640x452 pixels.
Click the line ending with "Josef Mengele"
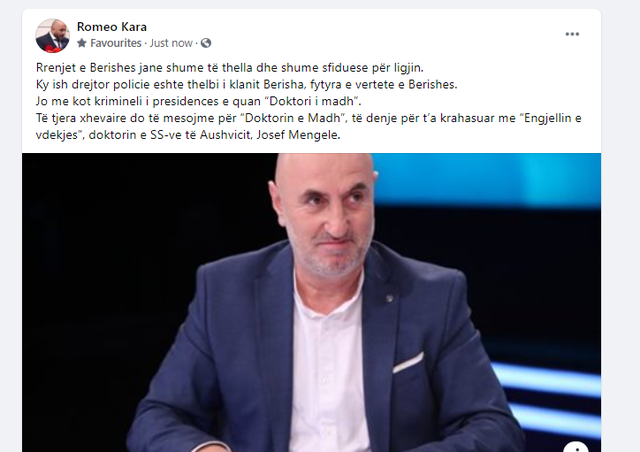coord(188,135)
